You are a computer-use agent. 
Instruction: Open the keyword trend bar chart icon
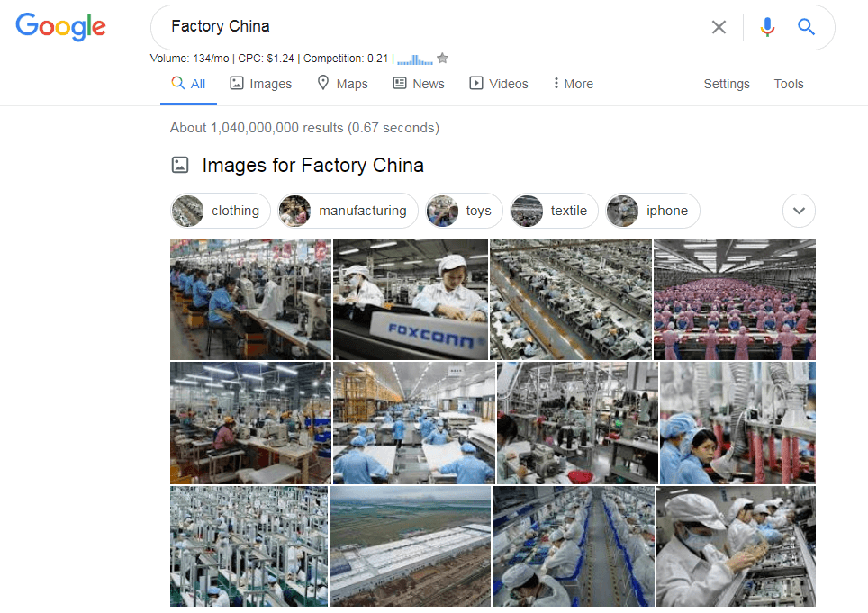[415, 59]
